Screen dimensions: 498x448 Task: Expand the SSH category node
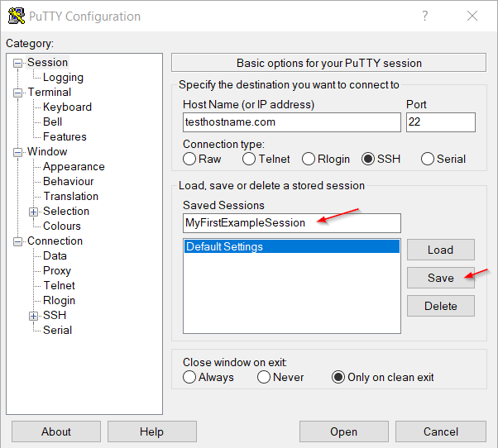pyautogui.click(x=34, y=316)
